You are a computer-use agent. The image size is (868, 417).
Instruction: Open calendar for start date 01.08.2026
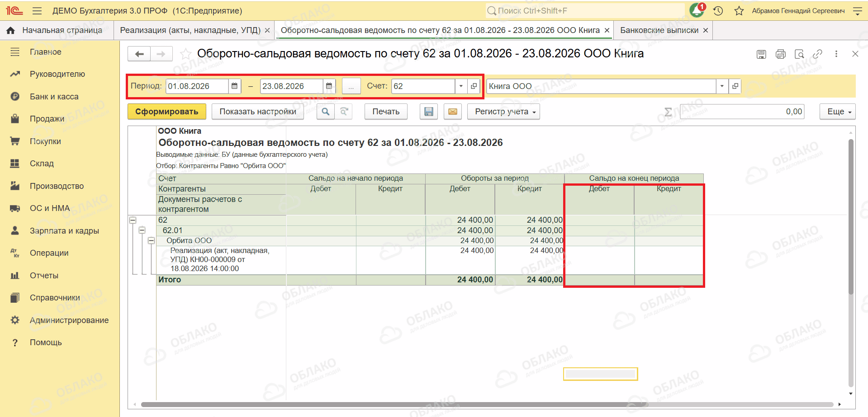coord(234,86)
